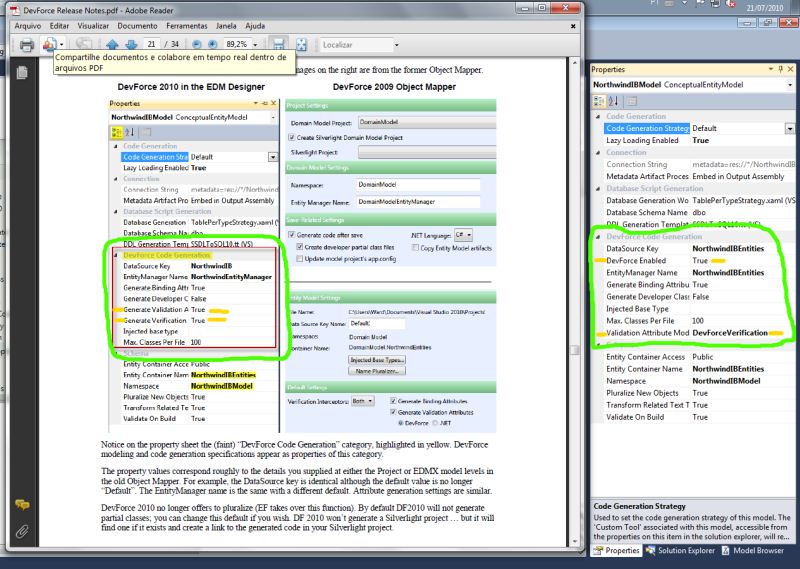Image resolution: width=800 pixels, height=569 pixels.
Task: Open the Attachments paperclip icon
Action: click(21, 530)
